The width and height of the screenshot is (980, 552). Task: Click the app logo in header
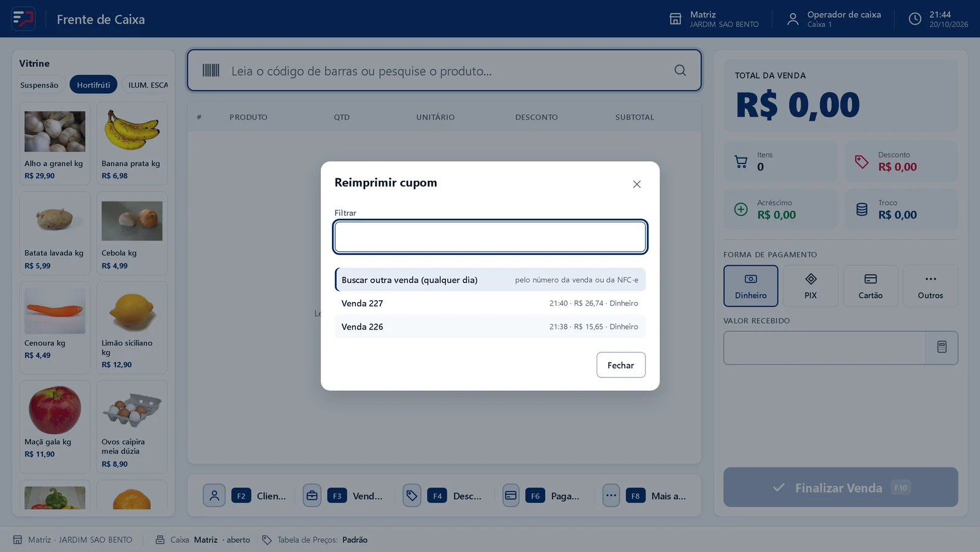pyautogui.click(x=23, y=18)
